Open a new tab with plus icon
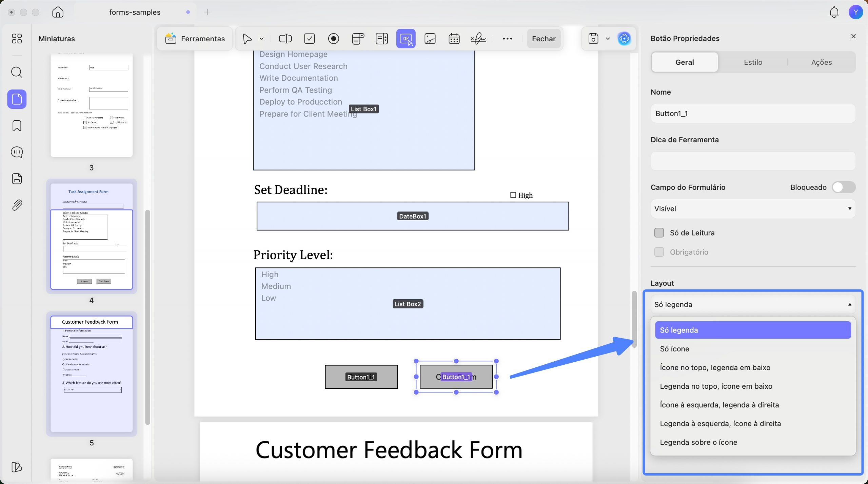 point(207,12)
